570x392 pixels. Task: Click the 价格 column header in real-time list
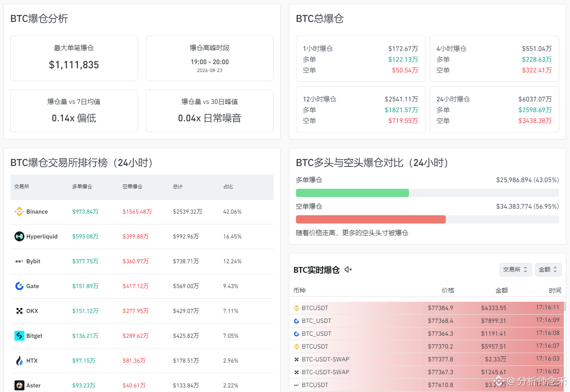(448, 291)
